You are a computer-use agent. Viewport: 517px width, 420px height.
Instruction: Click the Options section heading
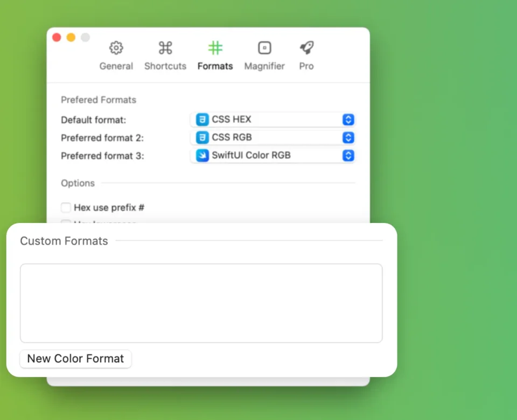tap(78, 183)
